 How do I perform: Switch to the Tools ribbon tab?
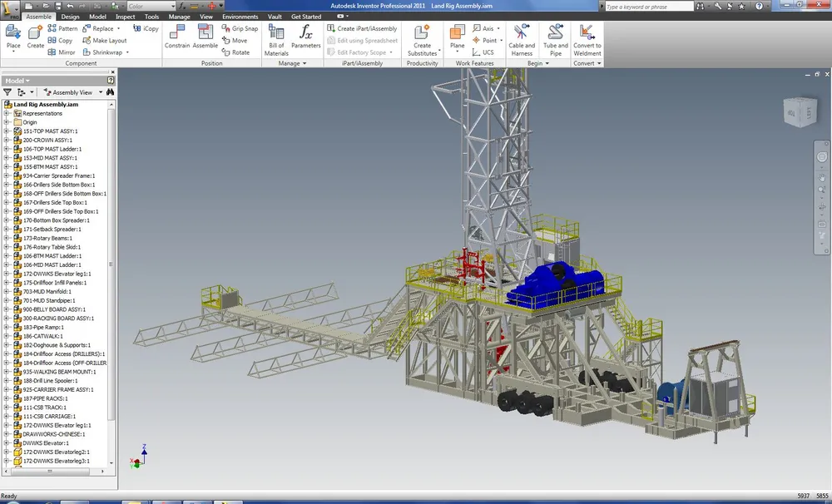tap(151, 17)
